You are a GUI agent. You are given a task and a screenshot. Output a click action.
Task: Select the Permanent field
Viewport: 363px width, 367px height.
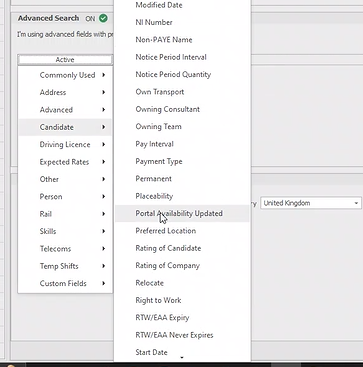[x=182, y=179]
